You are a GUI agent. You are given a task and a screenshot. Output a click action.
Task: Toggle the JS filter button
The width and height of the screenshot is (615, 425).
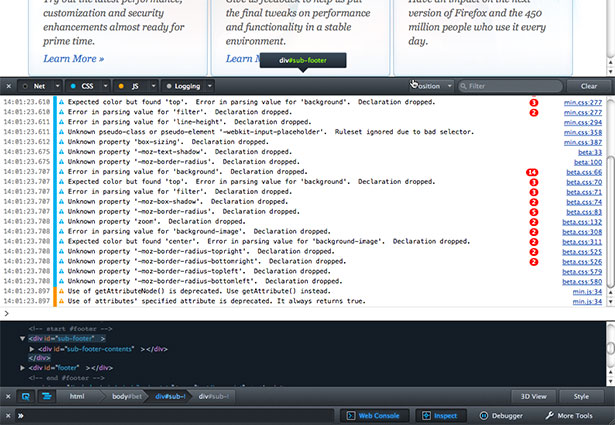(x=131, y=86)
